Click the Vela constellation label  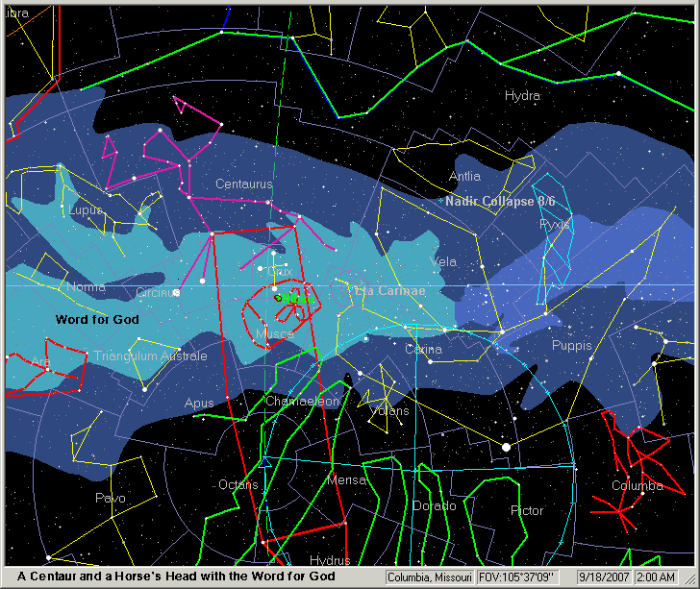tap(444, 261)
